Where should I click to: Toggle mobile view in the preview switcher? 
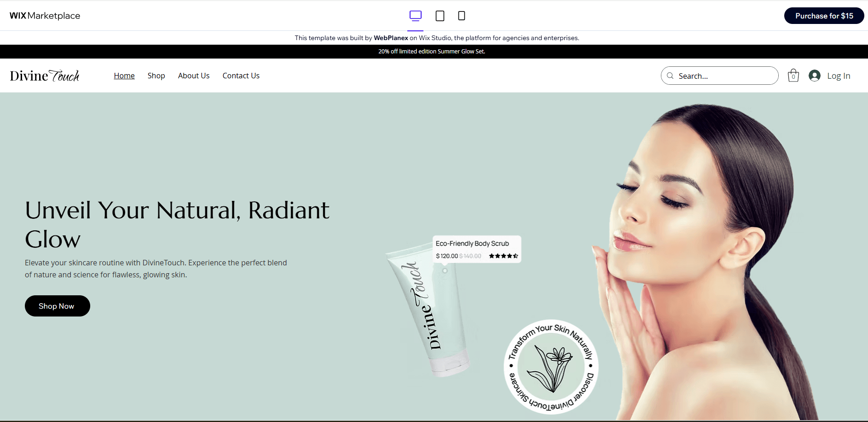pyautogui.click(x=461, y=15)
